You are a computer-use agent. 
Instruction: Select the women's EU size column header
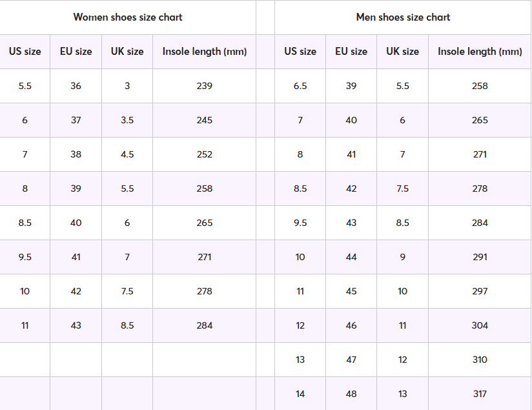(x=76, y=52)
